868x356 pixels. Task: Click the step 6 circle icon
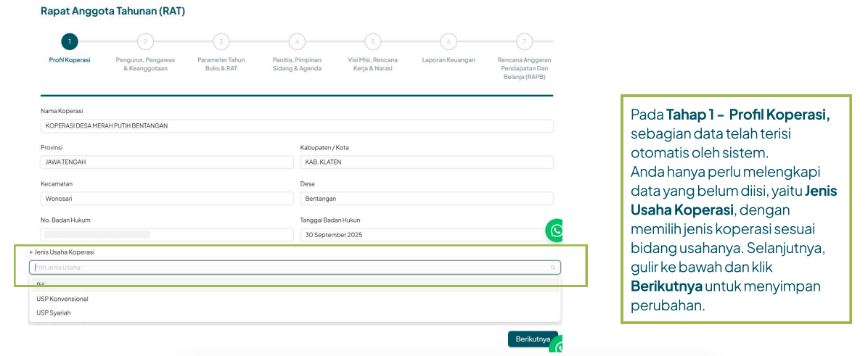[x=449, y=41]
